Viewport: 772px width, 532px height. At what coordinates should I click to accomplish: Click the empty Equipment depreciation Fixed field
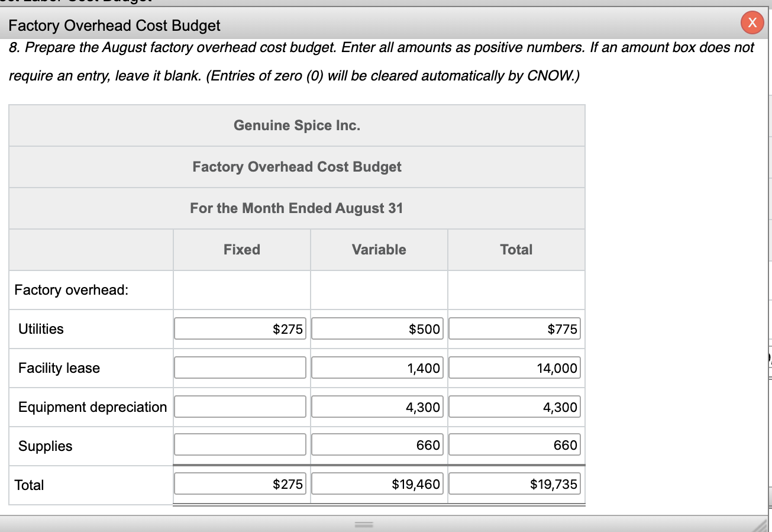(240, 407)
